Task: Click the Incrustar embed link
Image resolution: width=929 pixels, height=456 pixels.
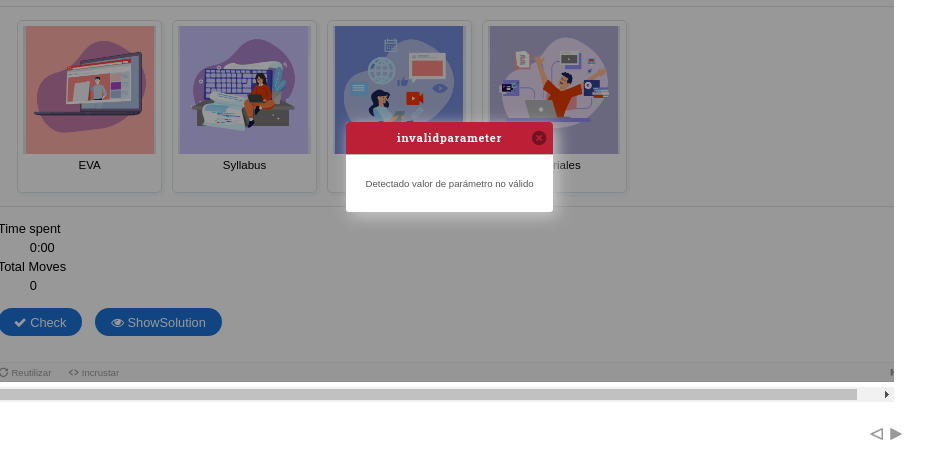Action: tap(94, 372)
